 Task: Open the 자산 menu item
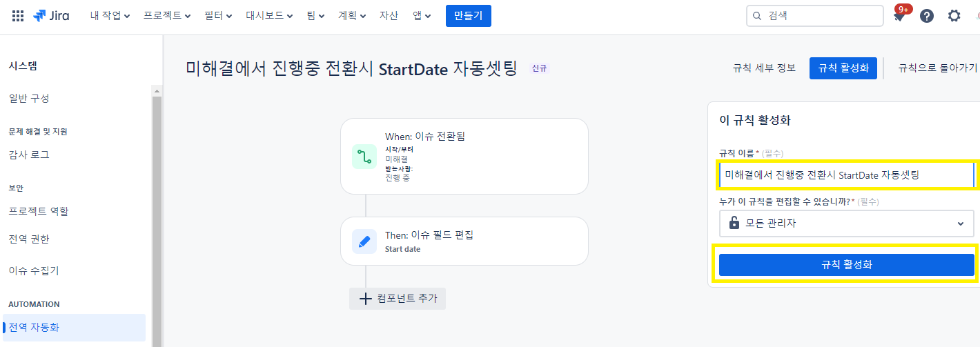click(x=389, y=16)
